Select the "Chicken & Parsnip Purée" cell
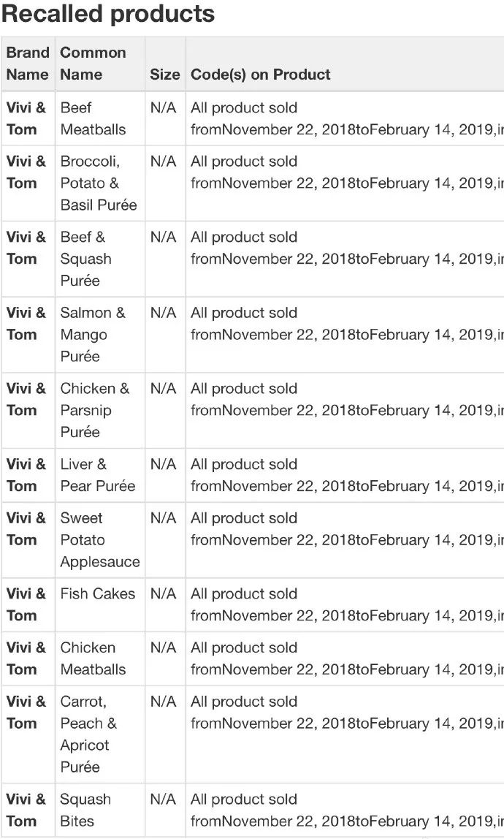The height and width of the screenshot is (839, 504). 94,410
